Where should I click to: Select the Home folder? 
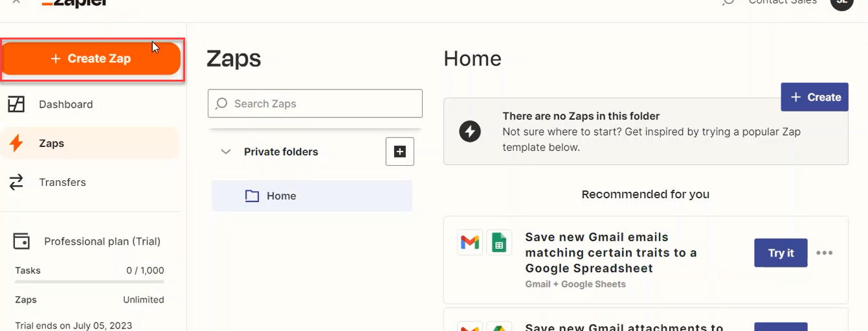[x=312, y=196]
